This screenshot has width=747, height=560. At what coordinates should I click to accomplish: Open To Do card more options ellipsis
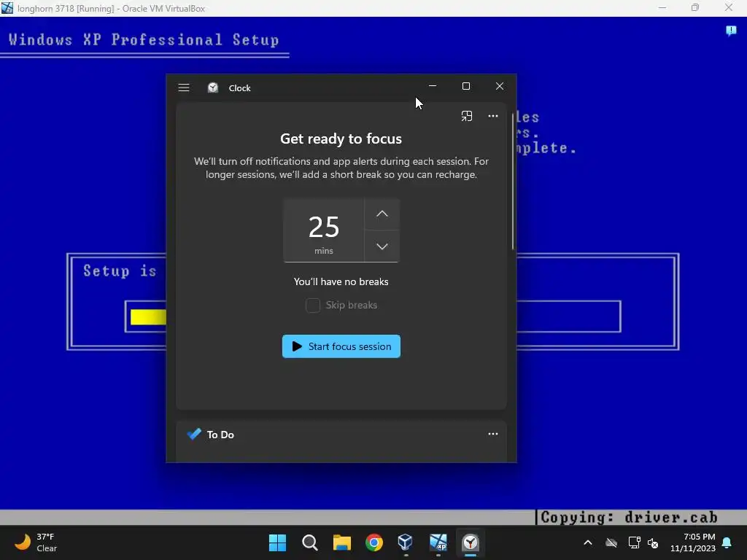pyautogui.click(x=493, y=434)
